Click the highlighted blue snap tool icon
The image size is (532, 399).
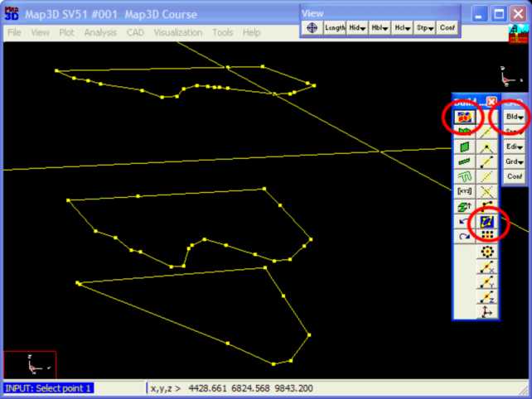tap(487, 221)
